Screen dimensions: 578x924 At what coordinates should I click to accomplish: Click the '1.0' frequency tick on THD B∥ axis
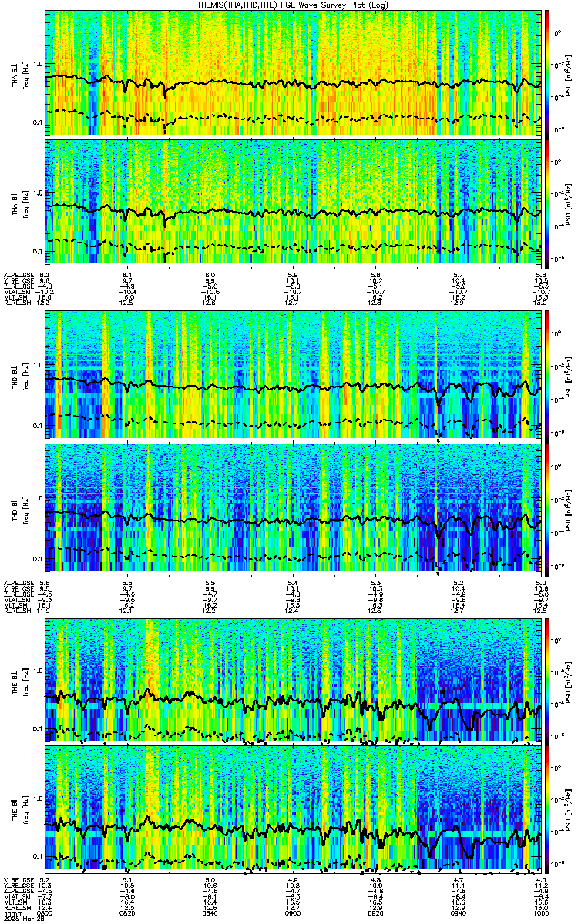[37, 498]
